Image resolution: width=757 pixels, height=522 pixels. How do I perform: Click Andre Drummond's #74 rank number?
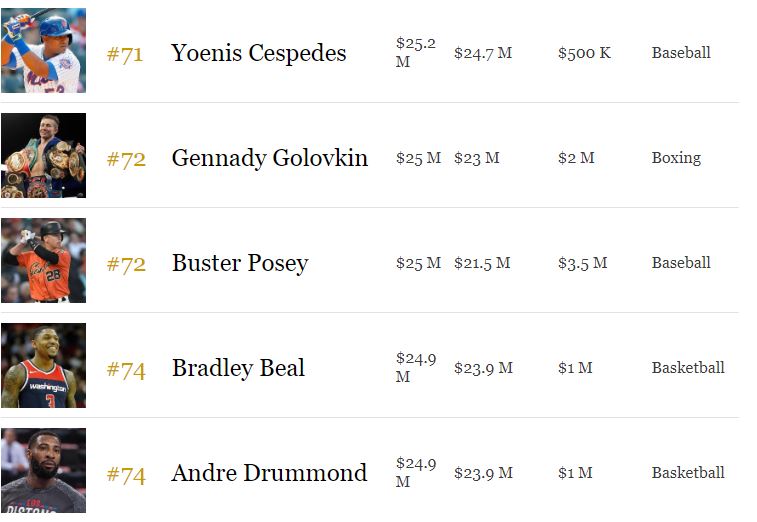click(126, 475)
